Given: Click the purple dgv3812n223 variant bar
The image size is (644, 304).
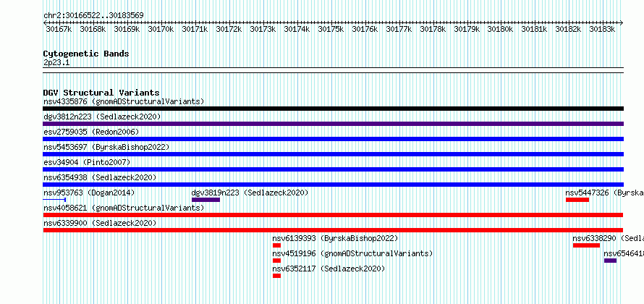Looking at the screenshot, I should pos(333,124).
